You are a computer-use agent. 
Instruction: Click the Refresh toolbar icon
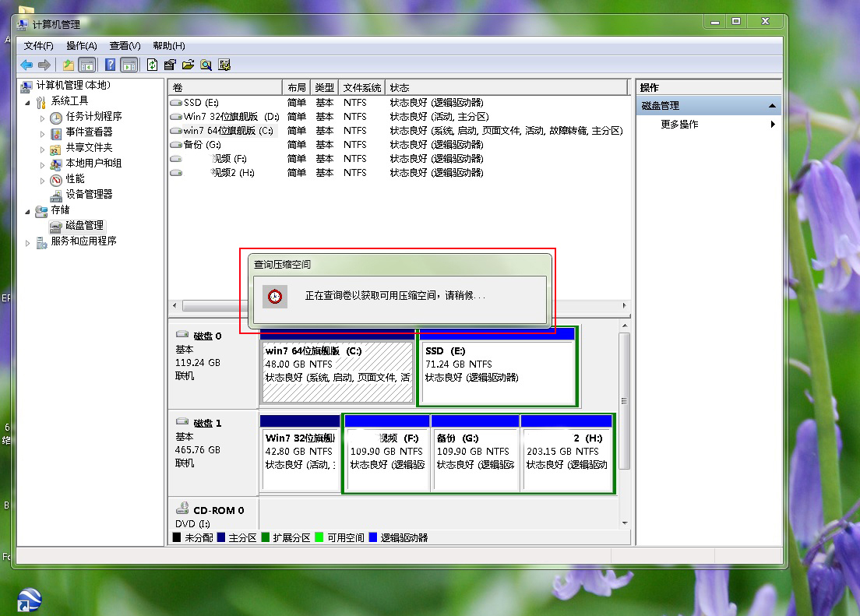(x=151, y=65)
